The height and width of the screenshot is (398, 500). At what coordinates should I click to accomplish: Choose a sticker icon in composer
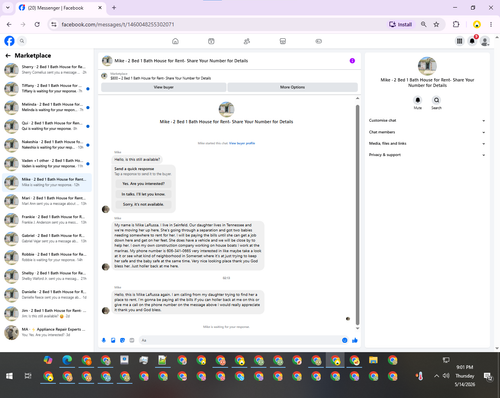(x=122, y=340)
